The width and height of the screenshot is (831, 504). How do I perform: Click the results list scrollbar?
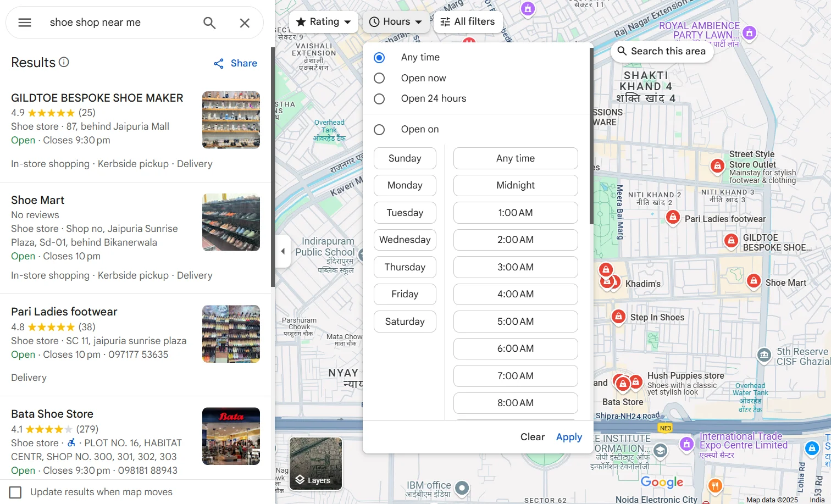[x=273, y=167]
